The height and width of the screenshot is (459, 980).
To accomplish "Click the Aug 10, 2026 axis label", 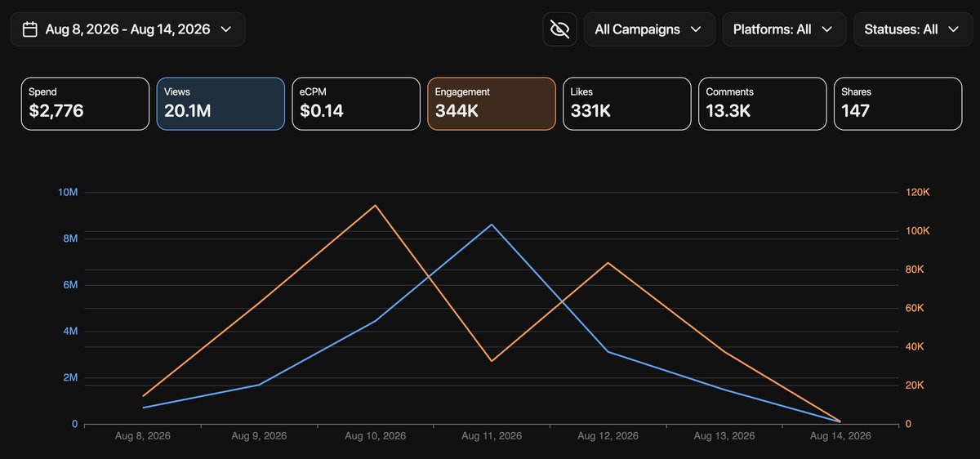I will click(376, 436).
